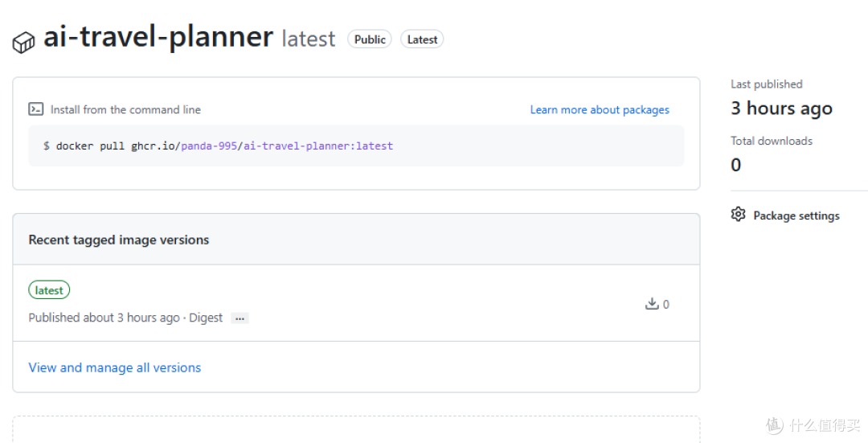Open the panda-995 owner link in the command
868x443 pixels.
pos(209,146)
